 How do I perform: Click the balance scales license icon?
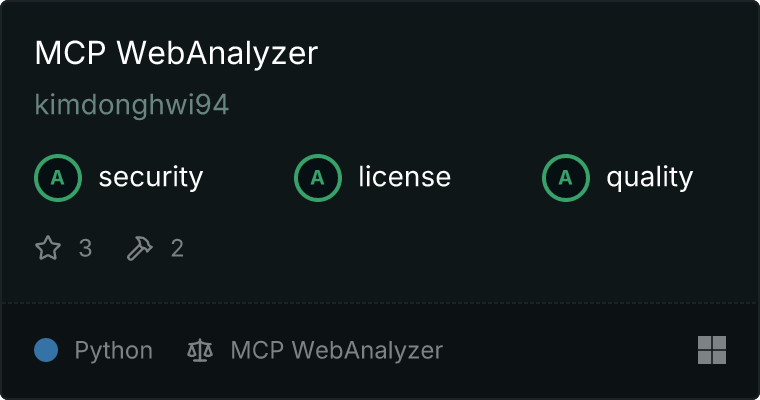[200, 350]
